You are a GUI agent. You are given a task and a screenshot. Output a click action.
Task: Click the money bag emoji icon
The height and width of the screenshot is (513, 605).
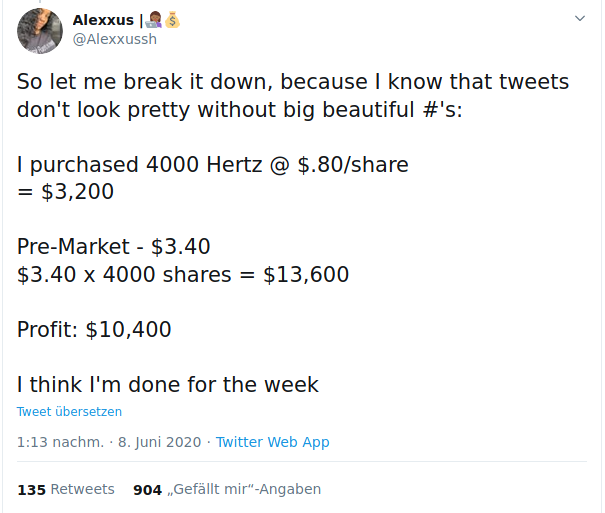tap(172, 20)
